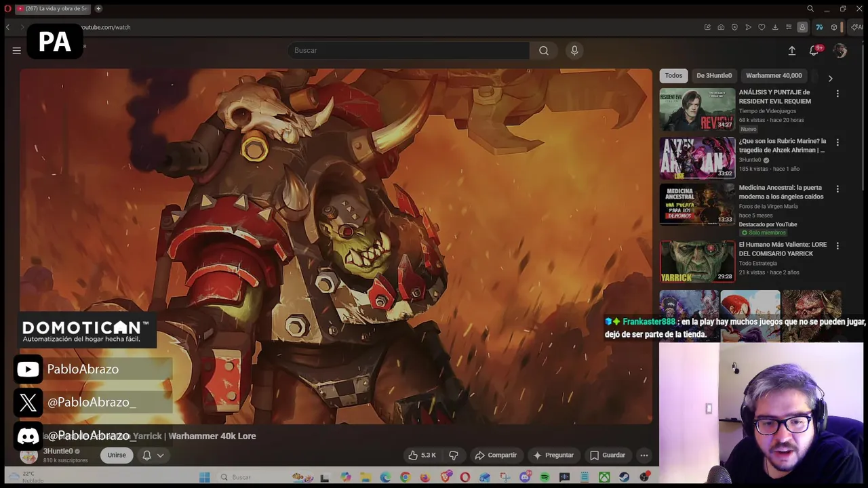Click the Ahzek Ahriman video thumbnail
The width and height of the screenshot is (868, 488).
697,157
